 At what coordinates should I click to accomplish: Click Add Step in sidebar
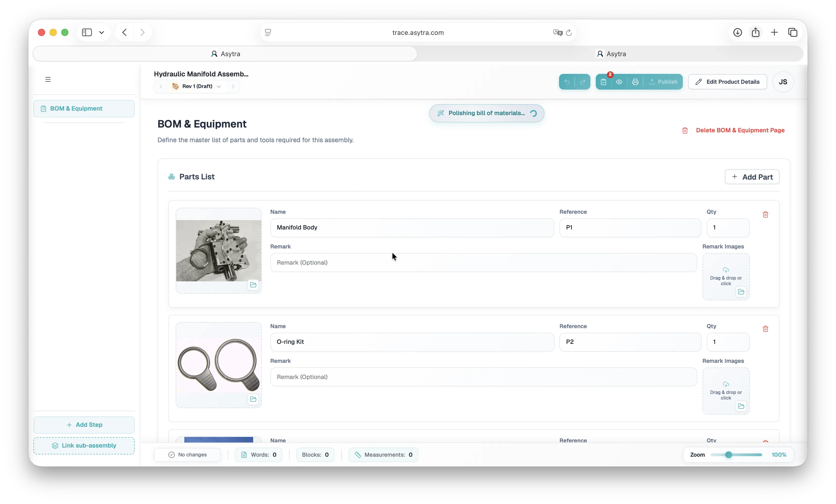[84, 425]
